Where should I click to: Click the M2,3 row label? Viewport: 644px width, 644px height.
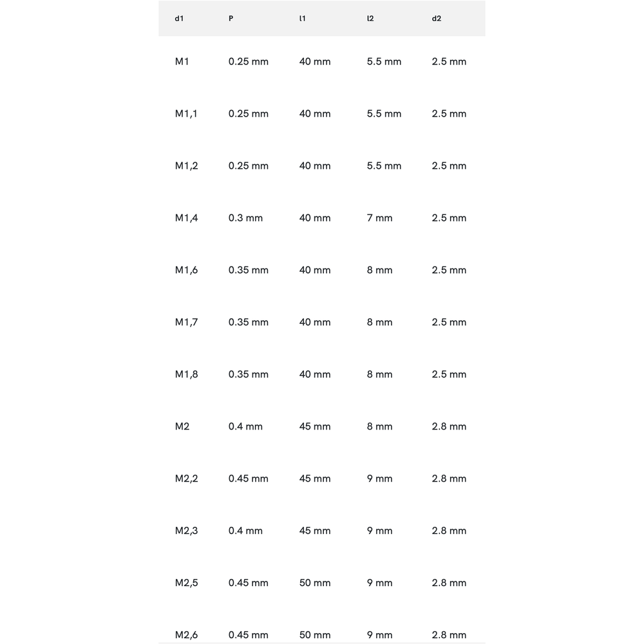(186, 531)
